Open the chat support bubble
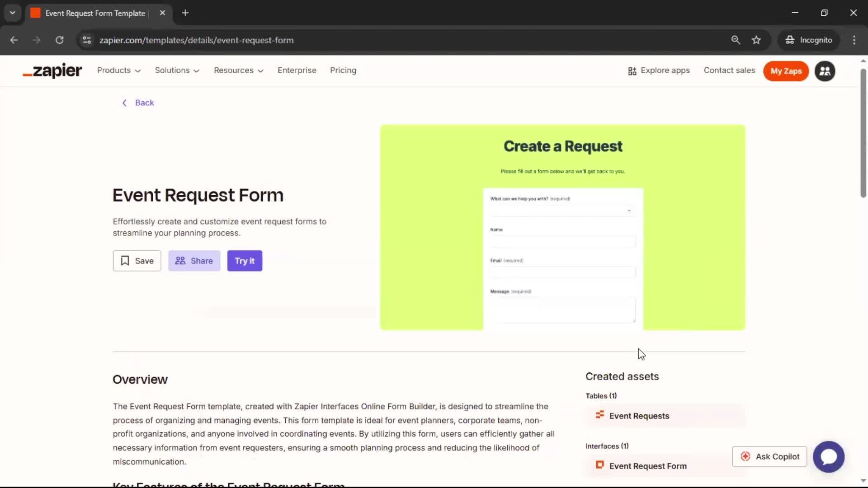The image size is (868, 488). pos(828,457)
